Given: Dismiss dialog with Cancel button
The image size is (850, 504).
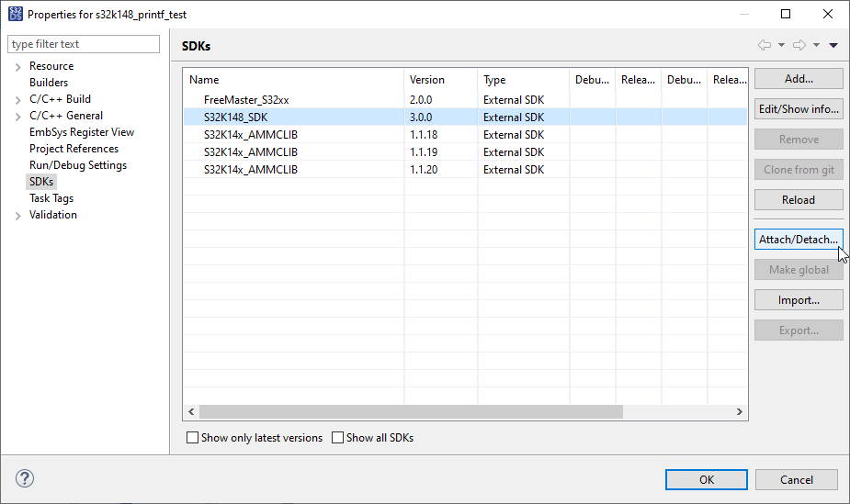Looking at the screenshot, I should pos(797,479).
